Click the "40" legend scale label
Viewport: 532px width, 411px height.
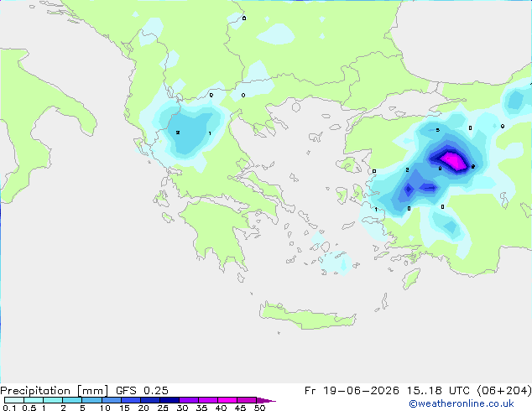tap(221, 408)
